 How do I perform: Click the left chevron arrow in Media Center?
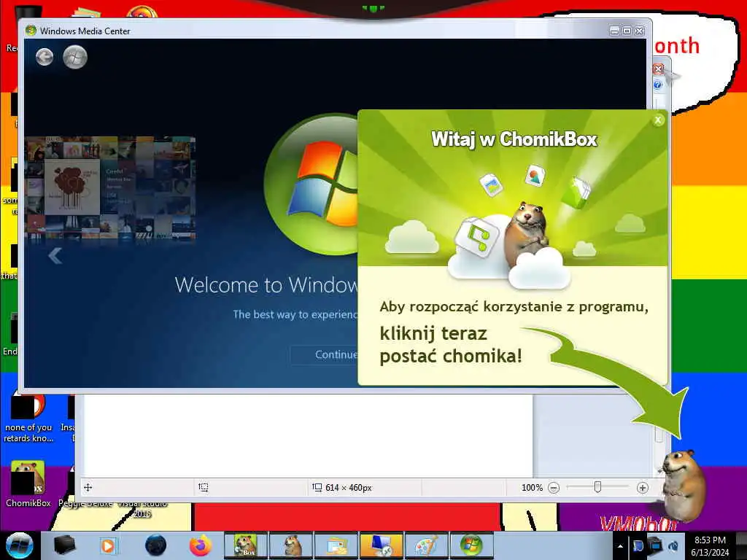click(55, 256)
